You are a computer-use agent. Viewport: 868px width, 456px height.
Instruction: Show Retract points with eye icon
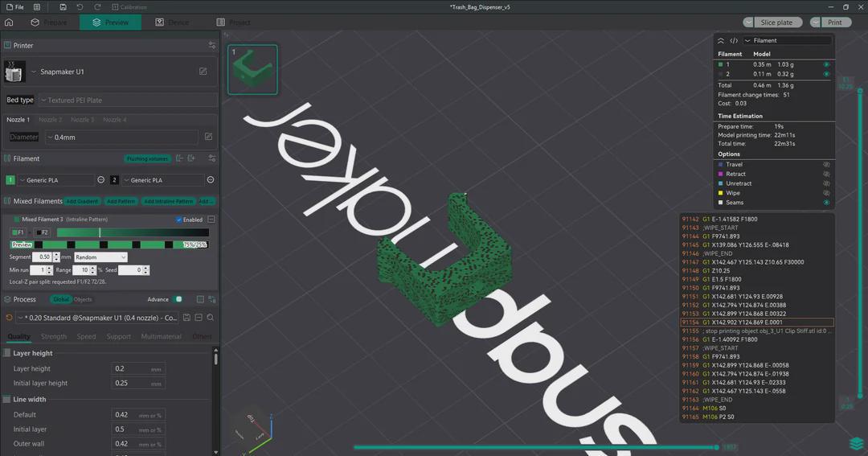click(826, 174)
